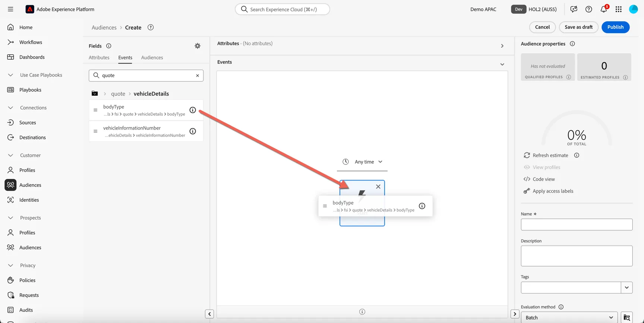Click the Create page help icon
Screen dimensions: 644x323
tap(151, 28)
